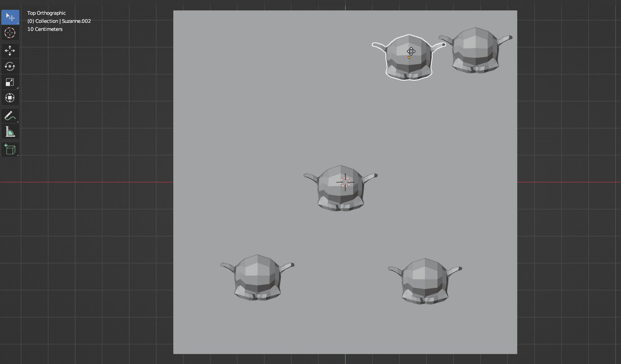The width and height of the screenshot is (621, 364).
Task: Activate the Cursor tool
Action: pos(10,33)
